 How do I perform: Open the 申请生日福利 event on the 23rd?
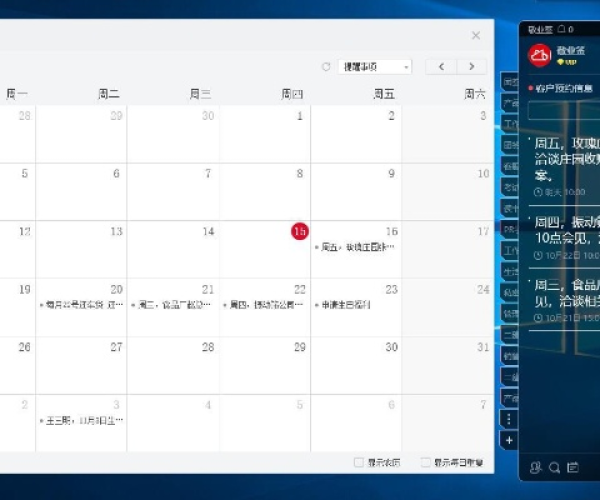pyautogui.click(x=343, y=305)
